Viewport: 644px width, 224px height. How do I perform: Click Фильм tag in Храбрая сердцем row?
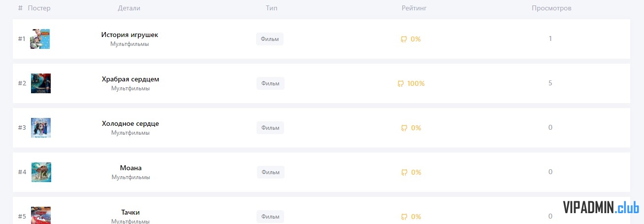coord(270,83)
